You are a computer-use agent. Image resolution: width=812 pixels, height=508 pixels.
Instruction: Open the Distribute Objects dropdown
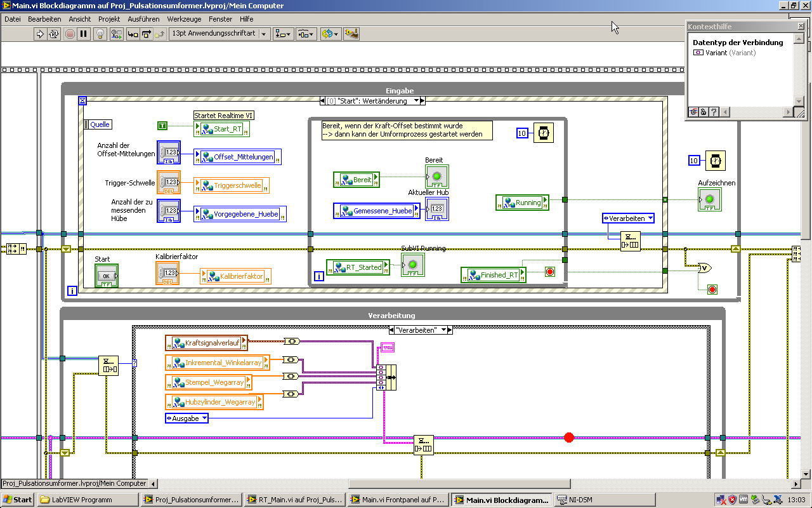coord(306,34)
